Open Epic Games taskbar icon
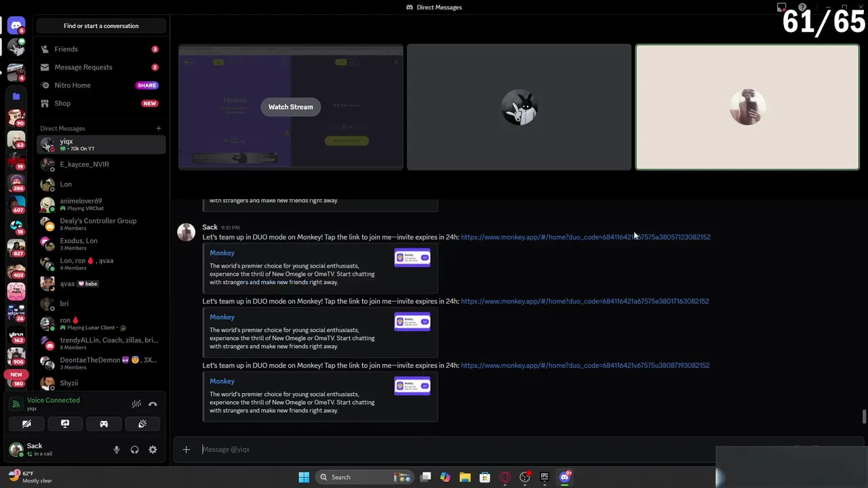Screen dimensions: 868x488 (x=545, y=477)
